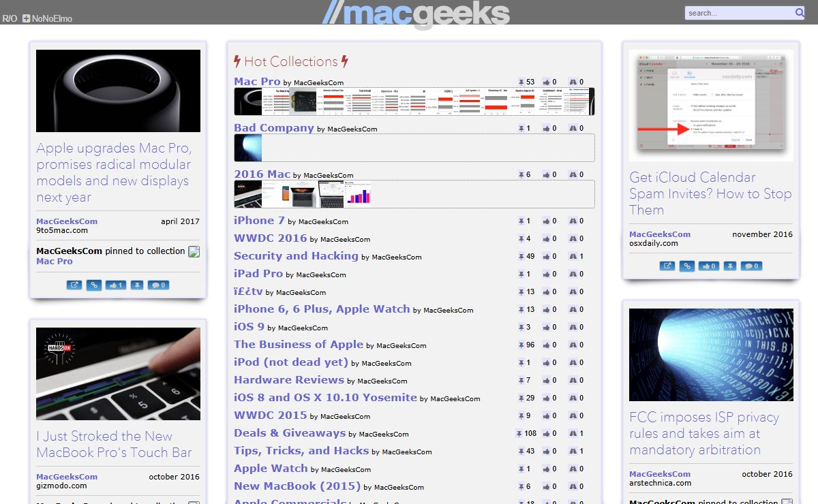The width and height of the screenshot is (818, 504).
Task: Click the macgeeks logo
Action: (x=416, y=14)
